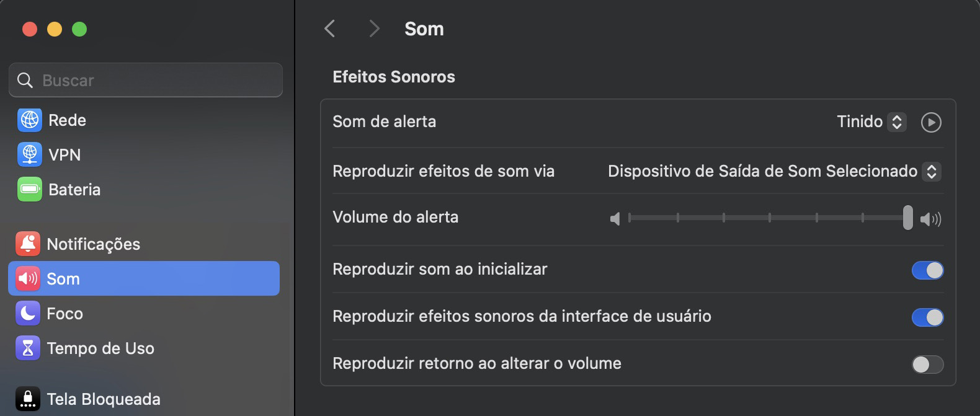Select Som in the sidebar menu
Image resolution: width=980 pixels, height=416 pixels.
64,278
